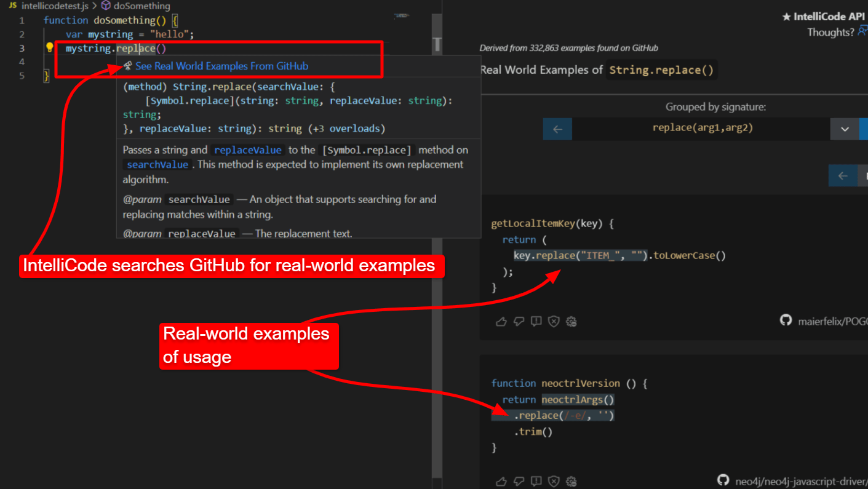Click the shield icon under the getLocalItemKey example
Image resolution: width=868 pixels, height=489 pixels.
tap(554, 321)
